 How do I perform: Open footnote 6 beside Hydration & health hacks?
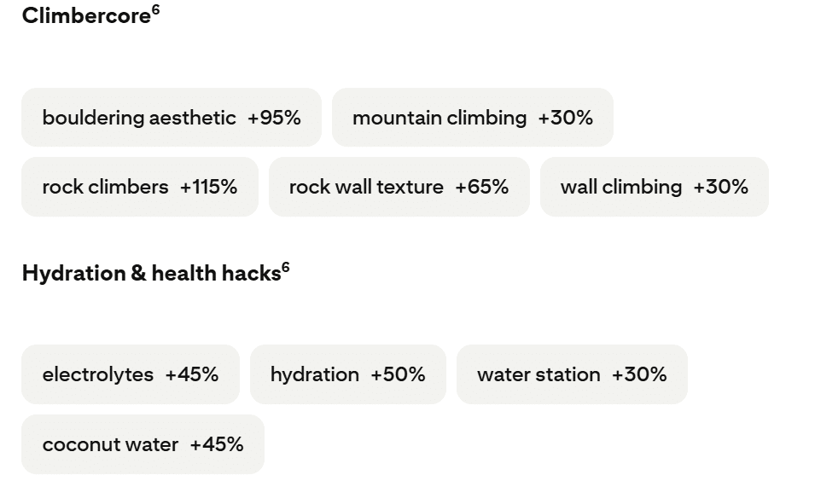(x=285, y=267)
